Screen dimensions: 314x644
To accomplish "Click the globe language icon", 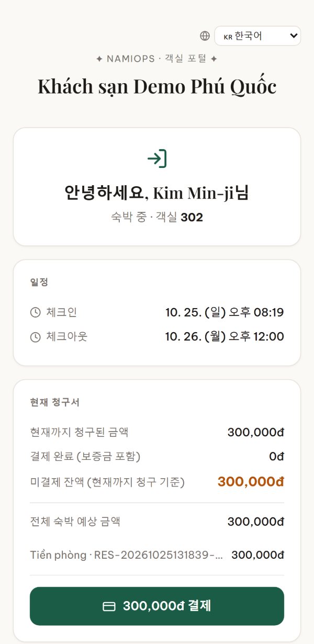I will (205, 36).
